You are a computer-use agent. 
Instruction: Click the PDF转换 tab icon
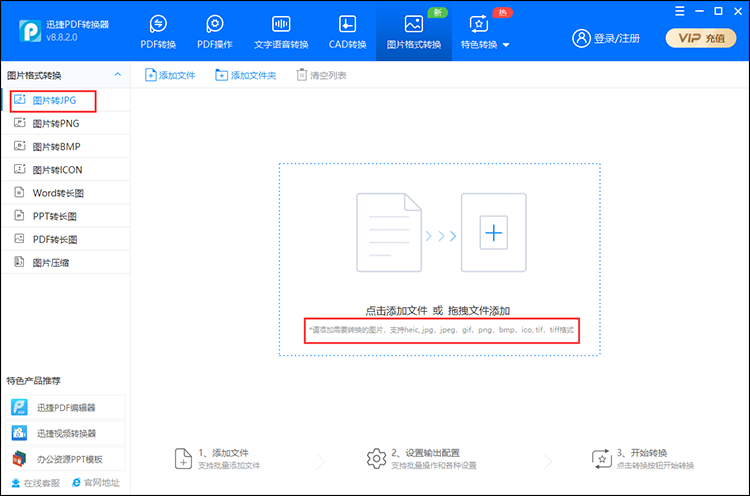(x=158, y=23)
